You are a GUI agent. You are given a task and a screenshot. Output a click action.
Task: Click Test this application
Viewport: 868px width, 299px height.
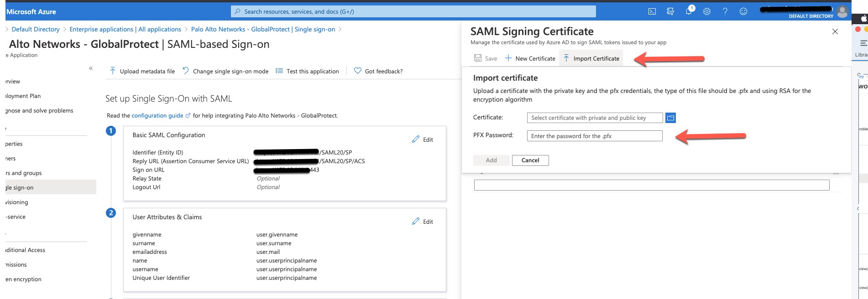pos(307,71)
